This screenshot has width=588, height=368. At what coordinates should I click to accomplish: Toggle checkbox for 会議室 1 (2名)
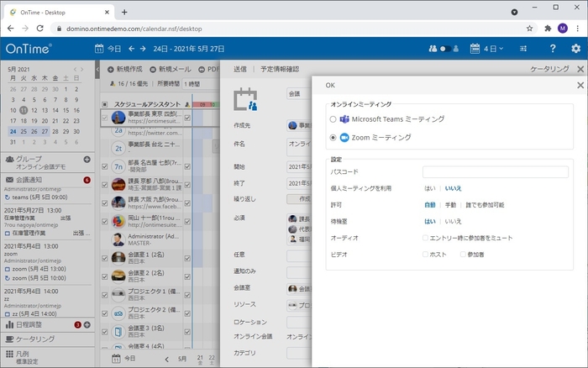[105, 258]
